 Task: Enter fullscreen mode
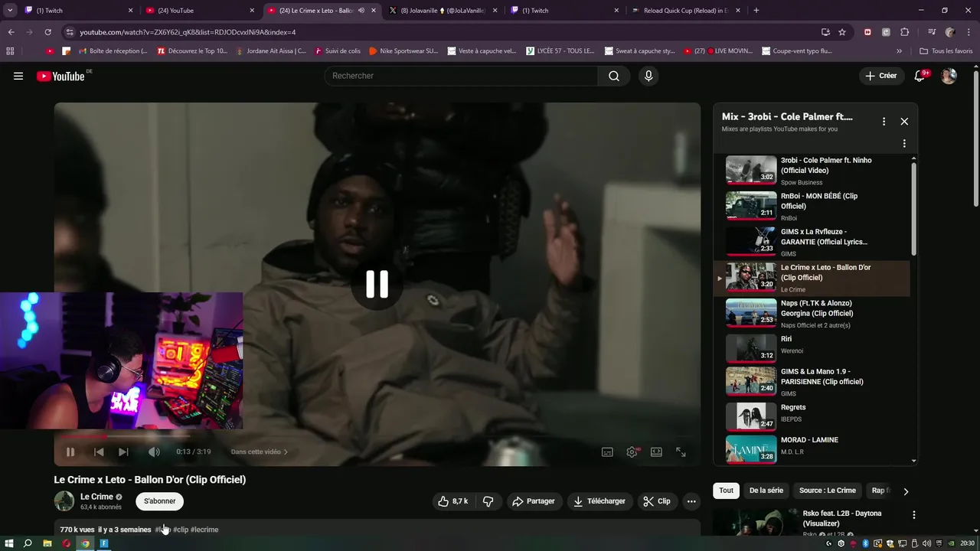tap(681, 452)
